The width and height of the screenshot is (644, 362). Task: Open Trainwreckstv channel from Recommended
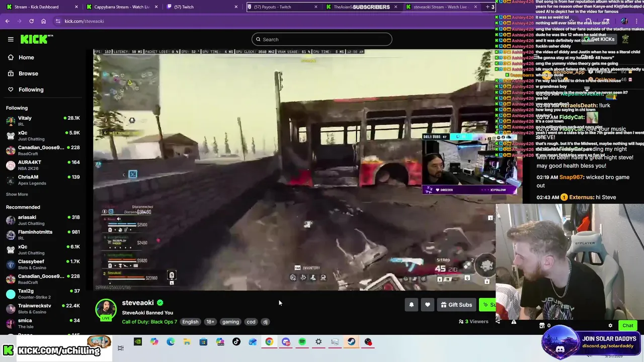[x=43, y=309]
